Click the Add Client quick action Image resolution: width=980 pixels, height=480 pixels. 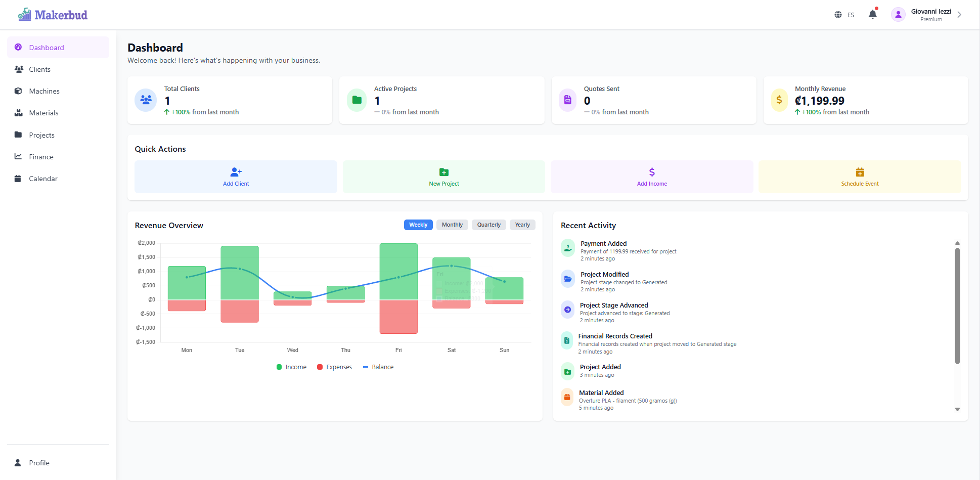coord(236,177)
